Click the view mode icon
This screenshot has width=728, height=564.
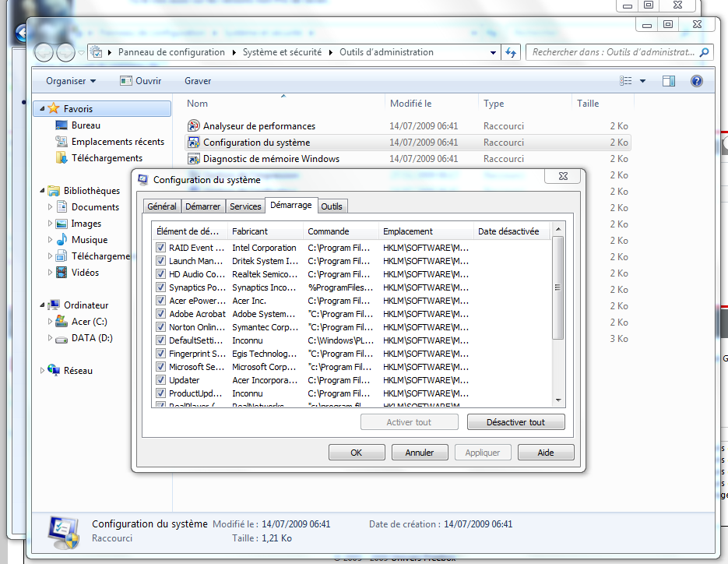625,81
